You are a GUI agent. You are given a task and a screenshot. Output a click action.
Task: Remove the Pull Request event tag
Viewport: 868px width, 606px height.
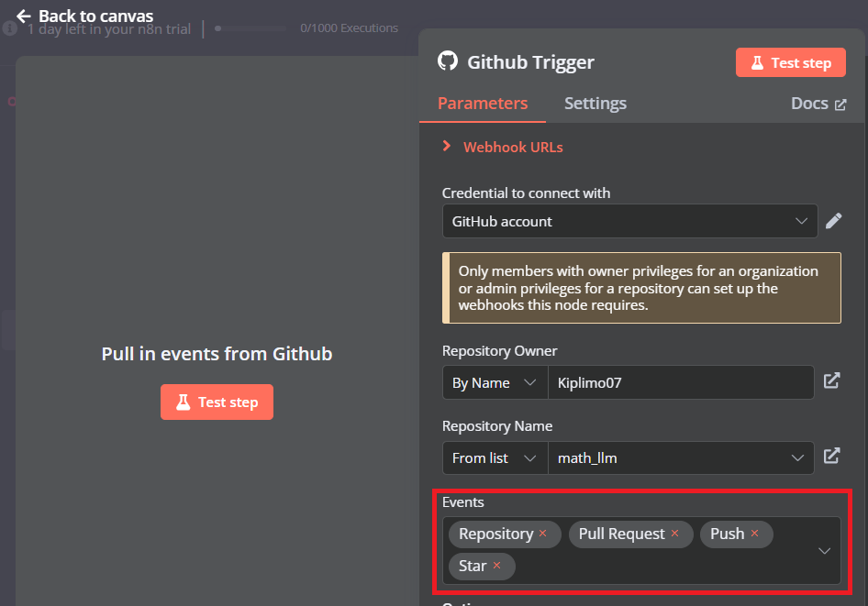[674, 533]
